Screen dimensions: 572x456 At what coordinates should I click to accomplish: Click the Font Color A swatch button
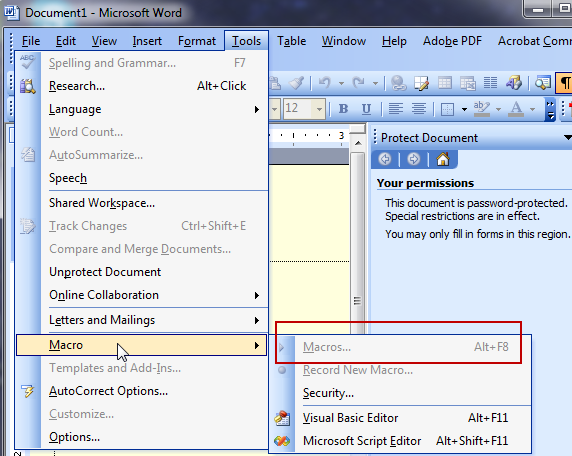(x=516, y=109)
